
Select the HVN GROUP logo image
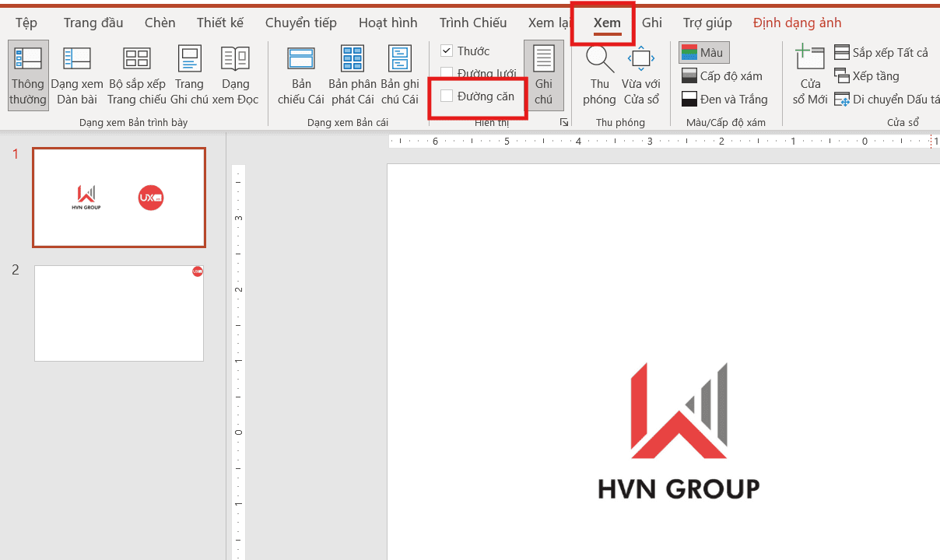point(679,430)
